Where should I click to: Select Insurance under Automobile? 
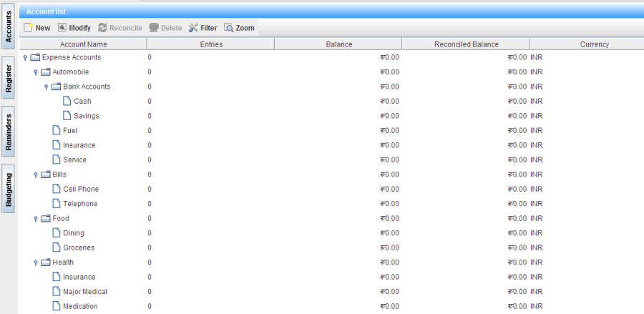79,145
